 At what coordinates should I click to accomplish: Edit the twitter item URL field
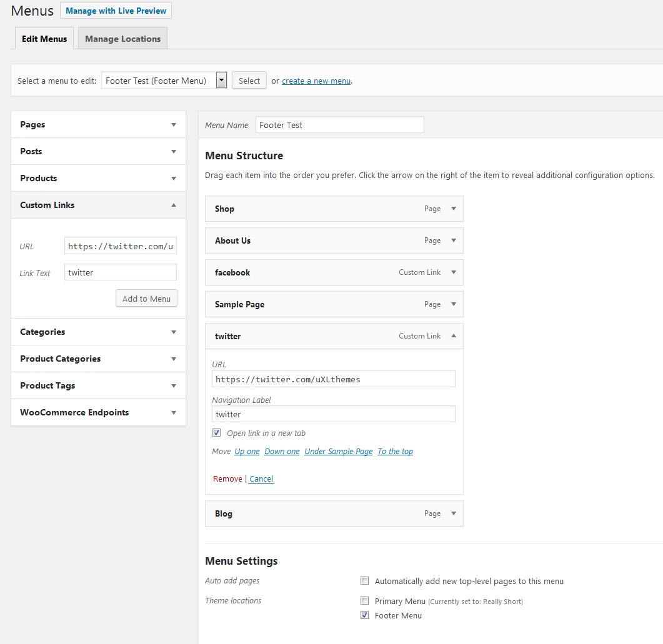(x=334, y=379)
